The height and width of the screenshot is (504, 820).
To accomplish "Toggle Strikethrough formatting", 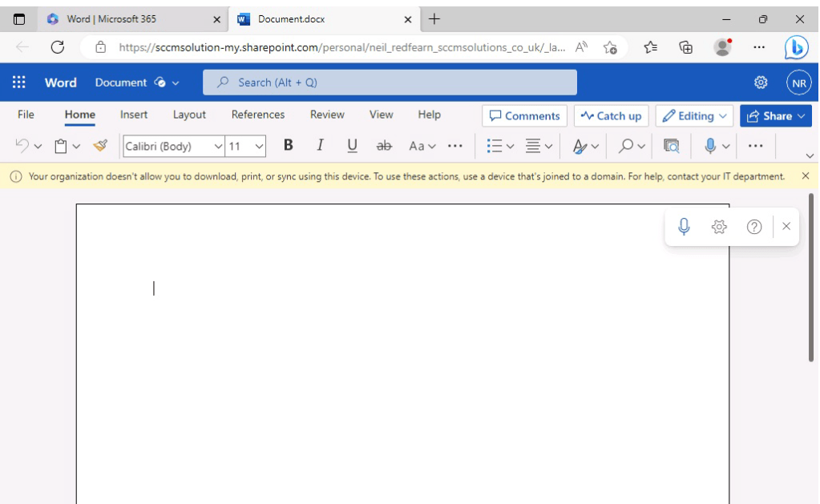I will click(x=384, y=146).
